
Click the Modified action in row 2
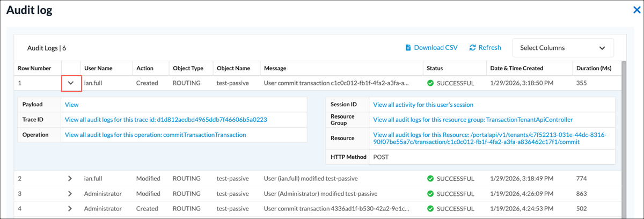[x=148, y=178]
